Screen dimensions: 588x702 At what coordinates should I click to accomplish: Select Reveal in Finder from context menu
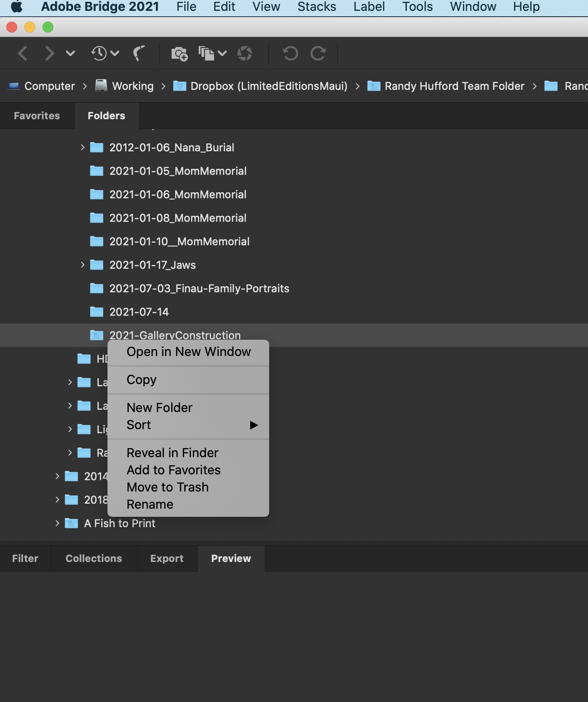click(172, 453)
